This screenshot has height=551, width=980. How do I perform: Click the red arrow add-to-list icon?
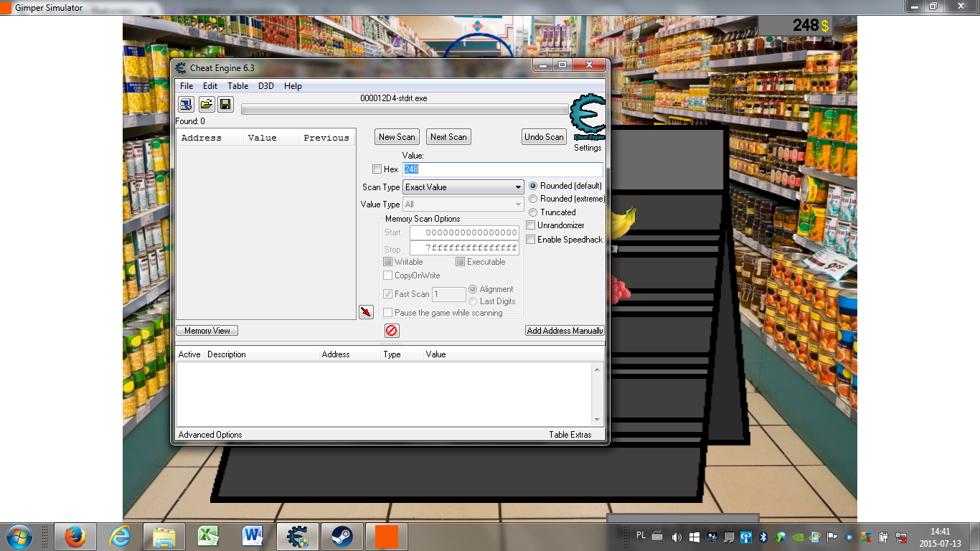366,312
